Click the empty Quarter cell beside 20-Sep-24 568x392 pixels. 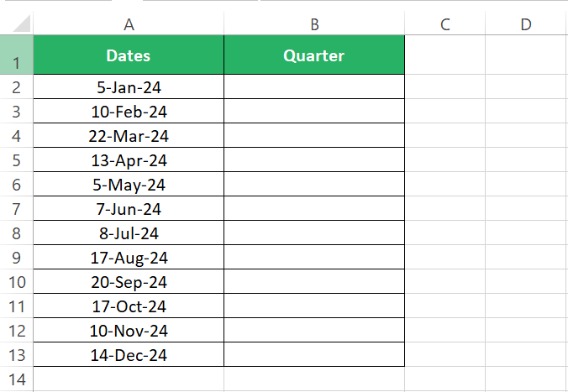point(314,282)
